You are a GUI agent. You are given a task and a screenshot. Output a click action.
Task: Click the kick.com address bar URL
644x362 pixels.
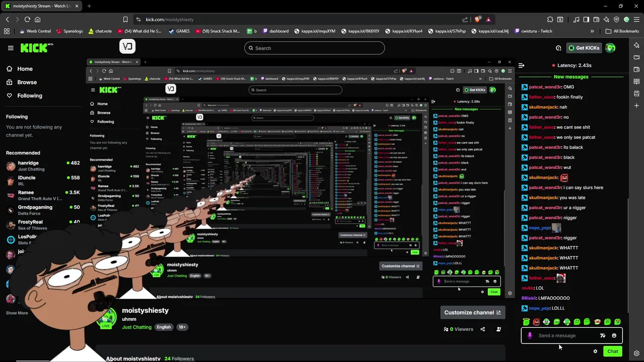tap(170, 19)
